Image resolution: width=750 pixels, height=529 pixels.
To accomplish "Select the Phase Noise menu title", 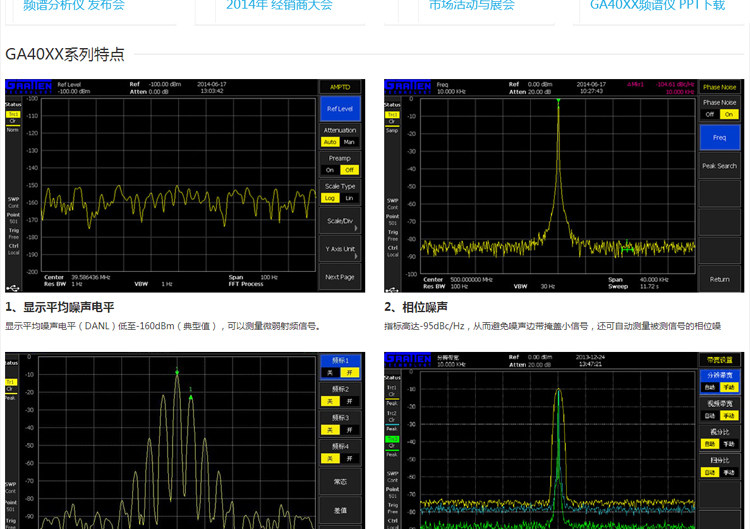I will [x=719, y=87].
